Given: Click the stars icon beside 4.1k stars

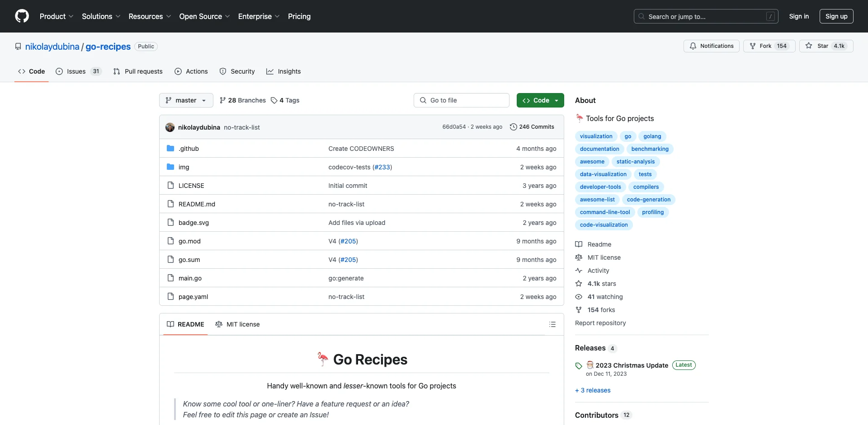Looking at the screenshot, I should click(579, 284).
